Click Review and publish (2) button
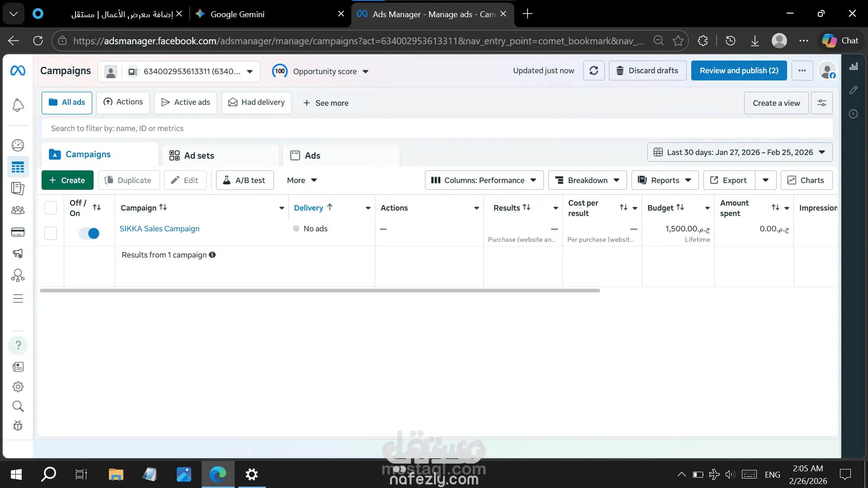 click(739, 70)
